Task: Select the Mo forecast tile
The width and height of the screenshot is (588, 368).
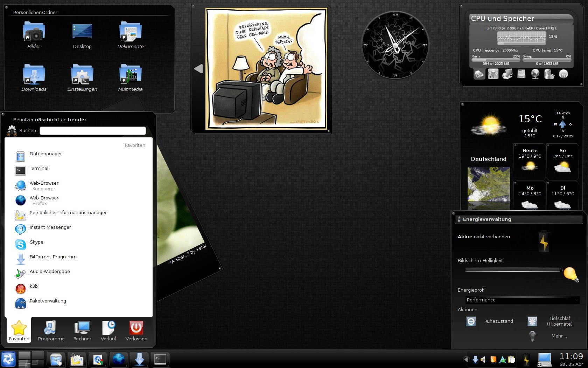Action: pos(530,196)
